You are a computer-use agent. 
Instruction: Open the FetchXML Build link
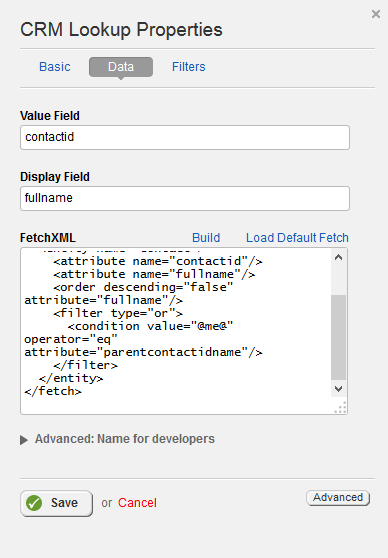point(206,238)
